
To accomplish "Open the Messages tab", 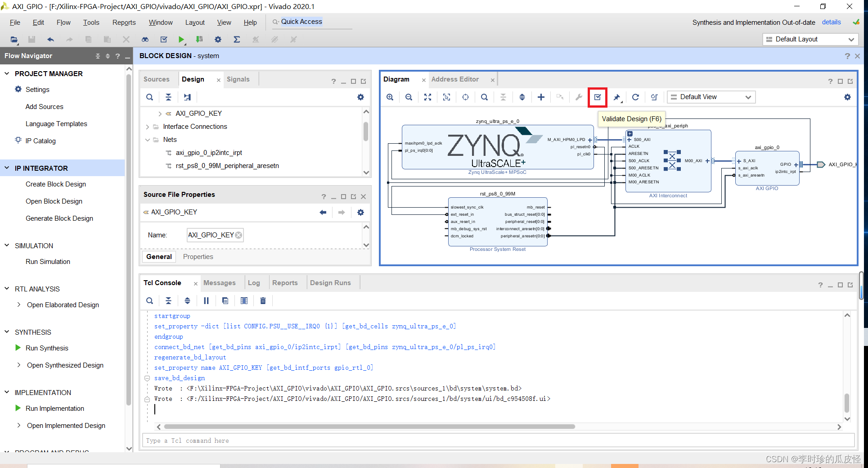I will (x=220, y=283).
